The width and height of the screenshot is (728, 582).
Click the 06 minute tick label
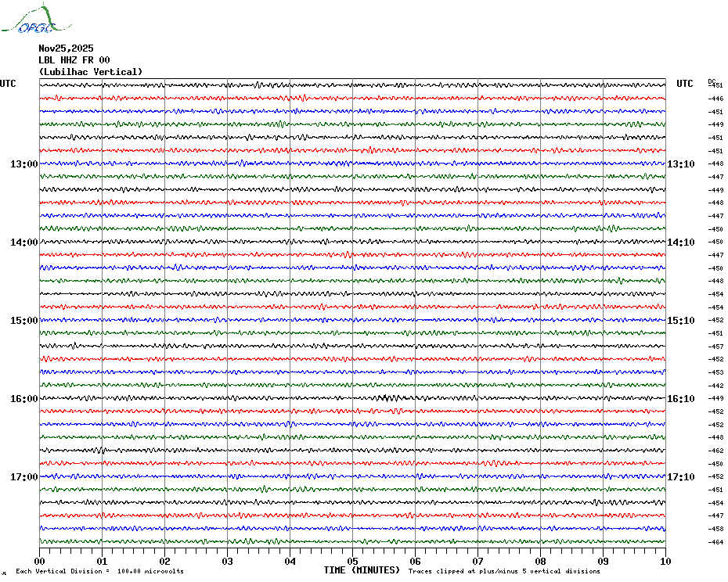[x=416, y=561]
